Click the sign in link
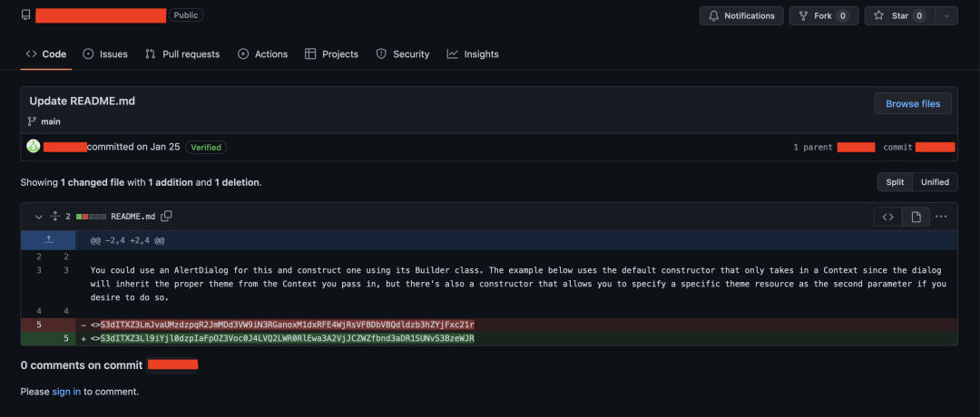 tap(66, 392)
